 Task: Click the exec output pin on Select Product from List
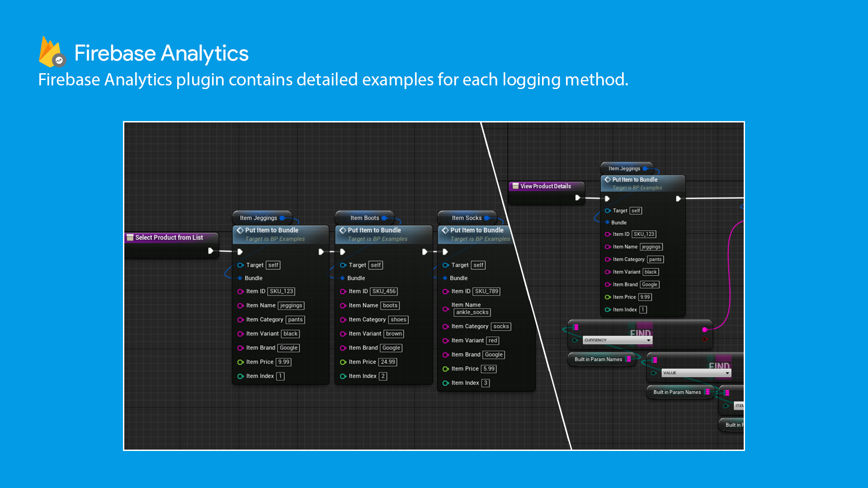pyautogui.click(x=211, y=252)
